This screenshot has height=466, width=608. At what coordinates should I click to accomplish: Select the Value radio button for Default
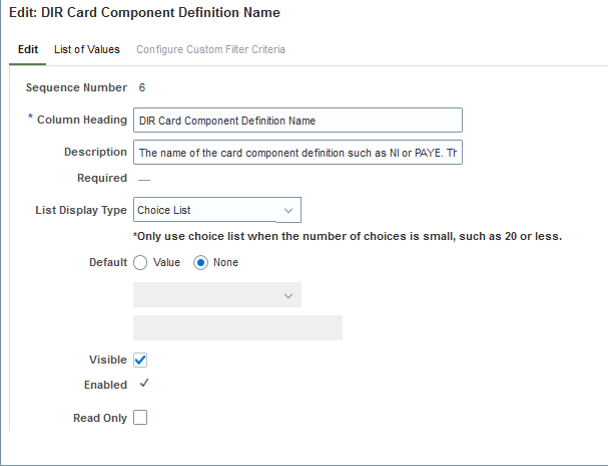(141, 262)
